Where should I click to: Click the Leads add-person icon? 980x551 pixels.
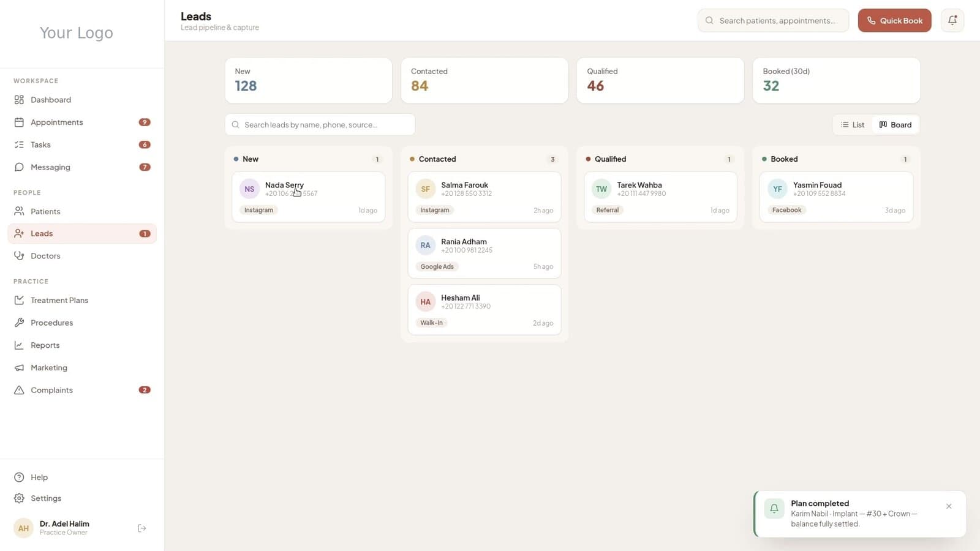(x=19, y=233)
